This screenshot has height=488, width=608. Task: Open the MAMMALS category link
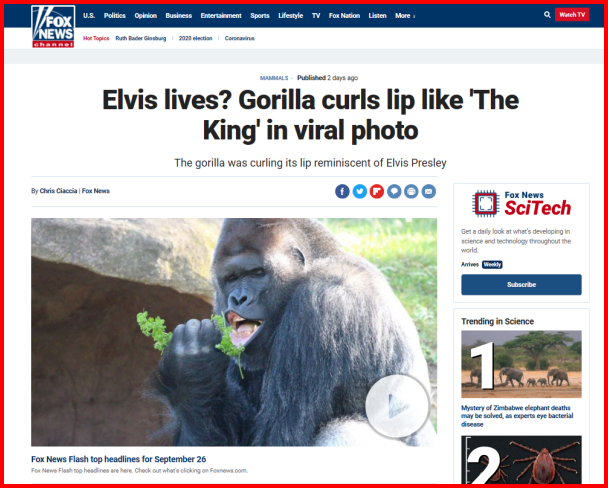coord(274,78)
